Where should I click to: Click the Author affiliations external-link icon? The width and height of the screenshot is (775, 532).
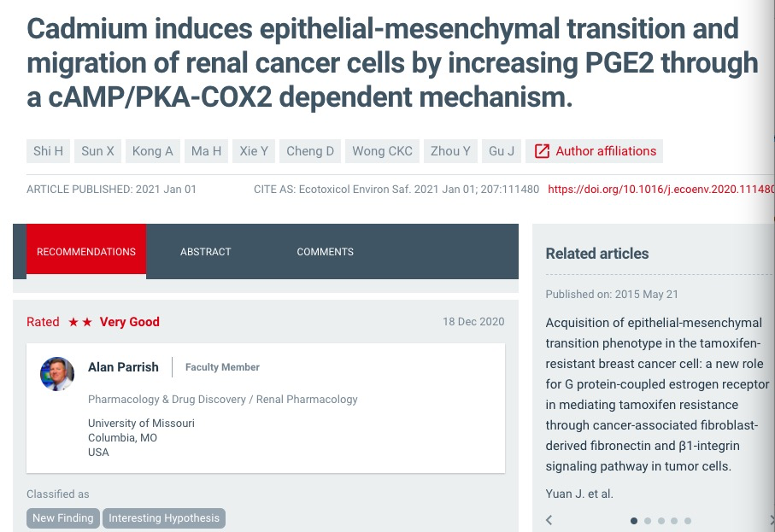[x=542, y=151]
